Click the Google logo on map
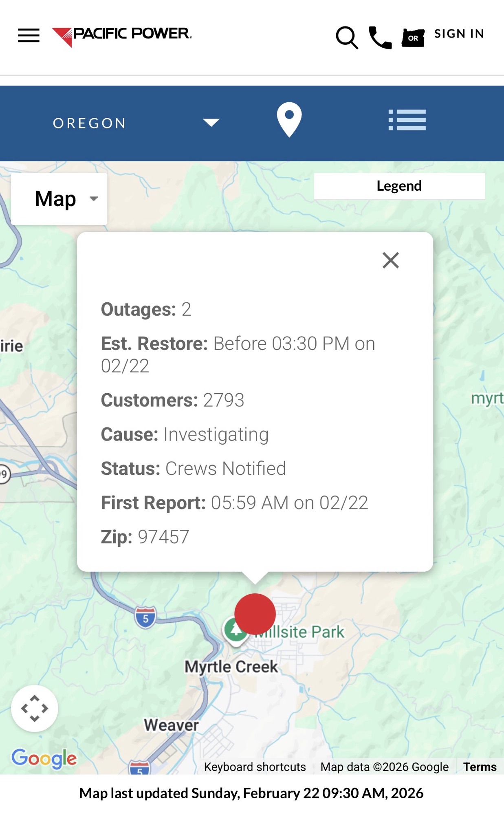Viewport: 504px width, 815px height. [44, 758]
